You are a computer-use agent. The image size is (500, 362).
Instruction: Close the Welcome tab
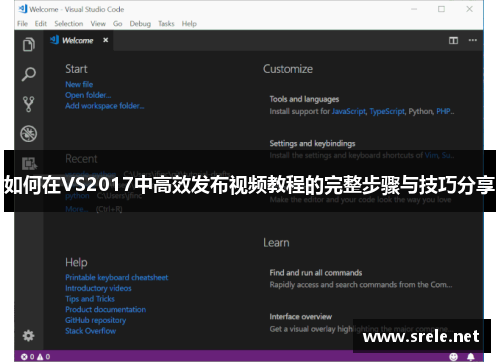106,40
